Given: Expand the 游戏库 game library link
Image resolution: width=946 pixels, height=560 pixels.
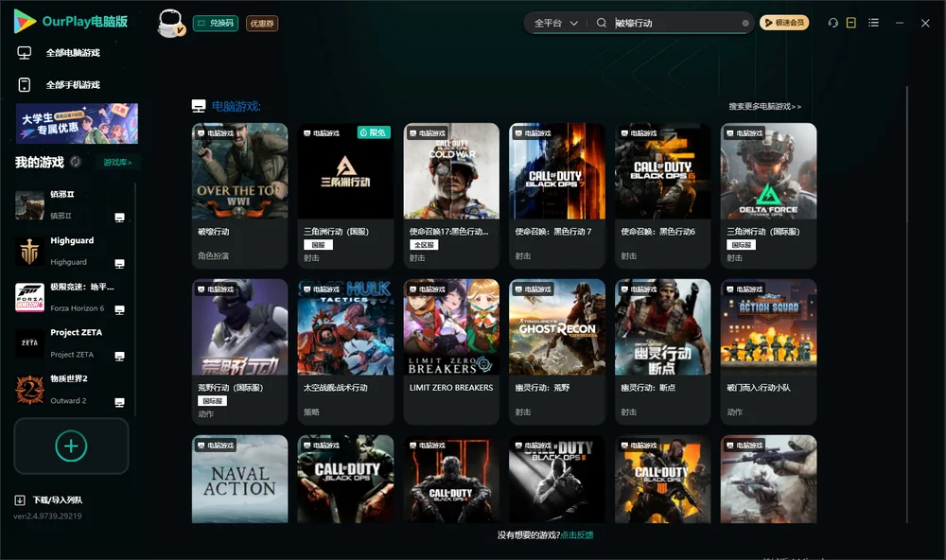Looking at the screenshot, I should pos(117,163).
